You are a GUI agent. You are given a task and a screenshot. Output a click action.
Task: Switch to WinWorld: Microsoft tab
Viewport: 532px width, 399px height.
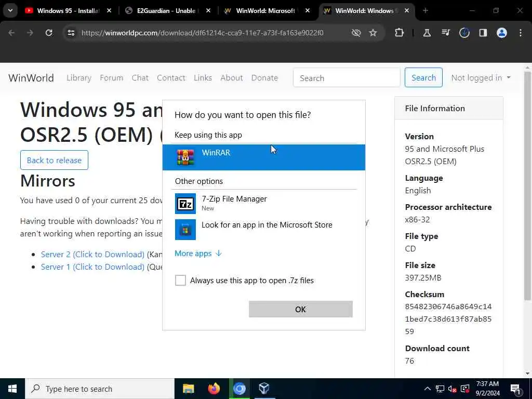pos(268,10)
